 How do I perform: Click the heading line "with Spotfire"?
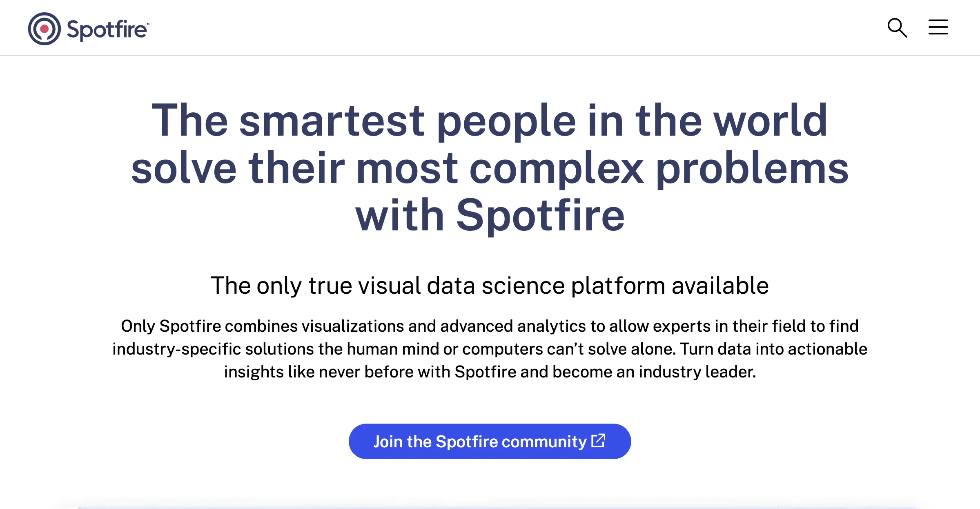pyautogui.click(x=490, y=216)
